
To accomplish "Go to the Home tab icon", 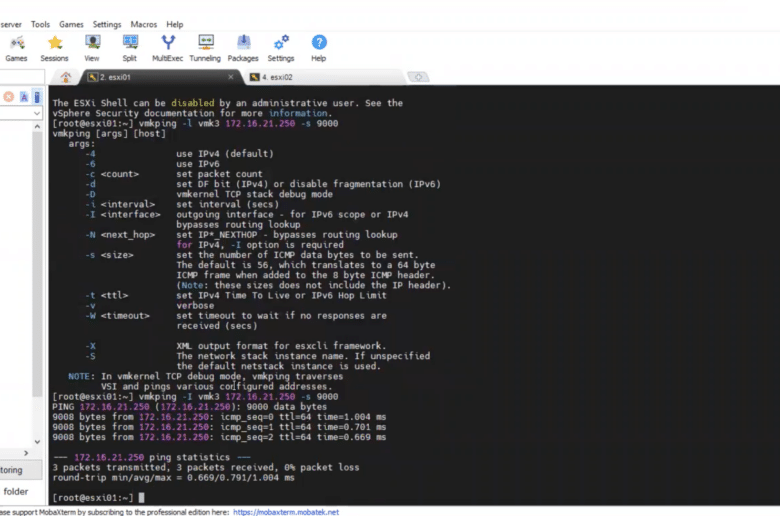I will 66,77.
